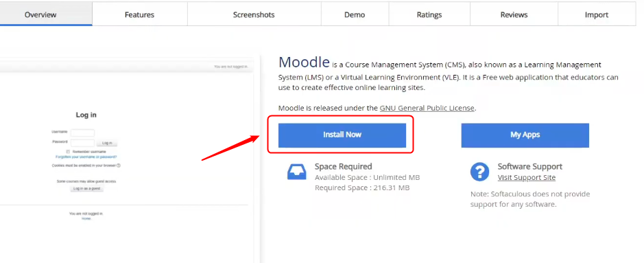Click the Moodle title heading
Viewport: 644px width, 263px height.
coord(304,62)
